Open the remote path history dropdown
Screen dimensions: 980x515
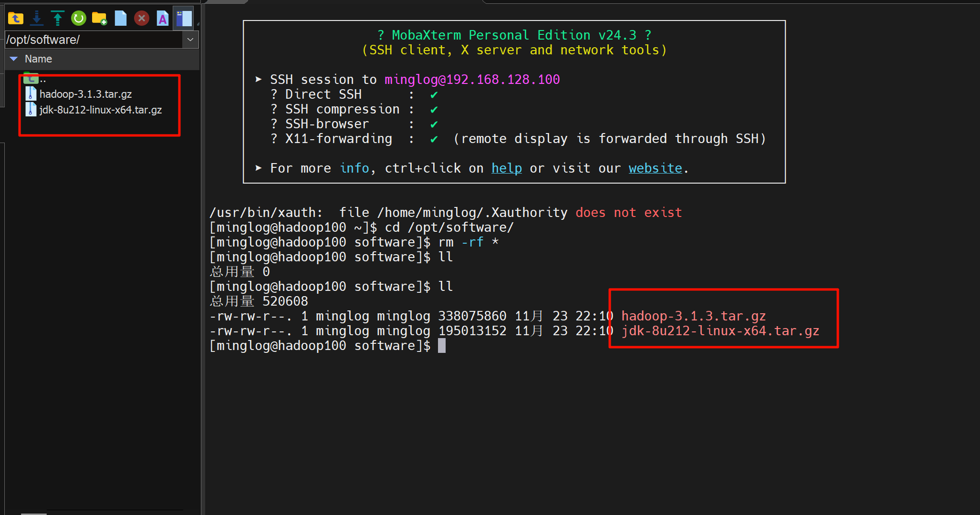[x=190, y=40]
